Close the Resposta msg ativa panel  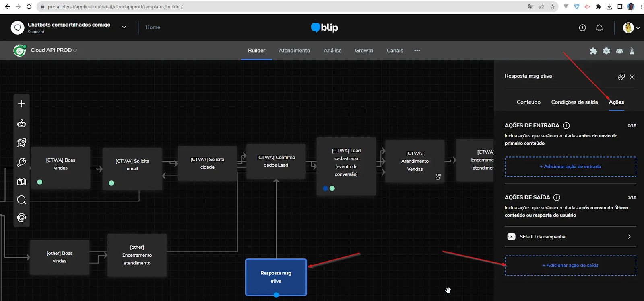[632, 77]
